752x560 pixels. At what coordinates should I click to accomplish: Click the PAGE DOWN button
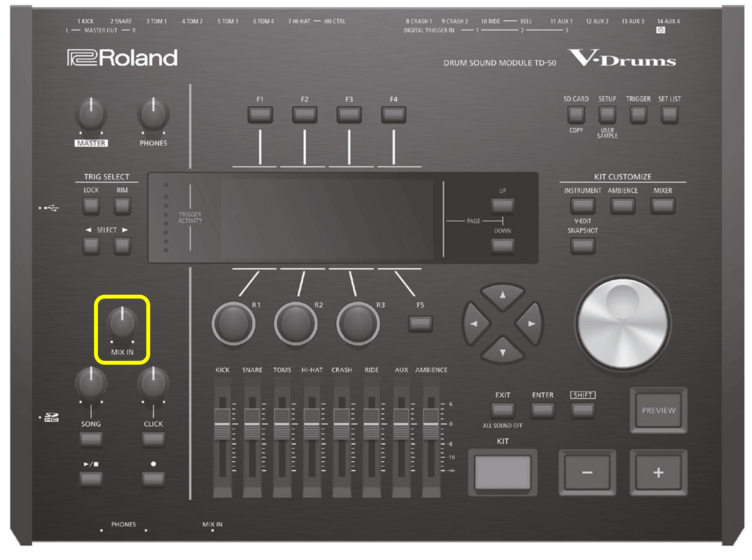click(x=503, y=245)
